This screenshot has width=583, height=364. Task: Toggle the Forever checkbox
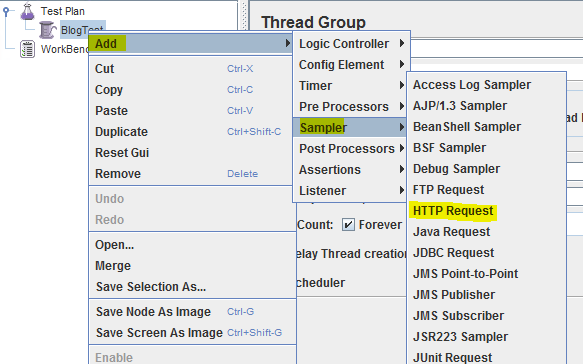tap(348, 225)
